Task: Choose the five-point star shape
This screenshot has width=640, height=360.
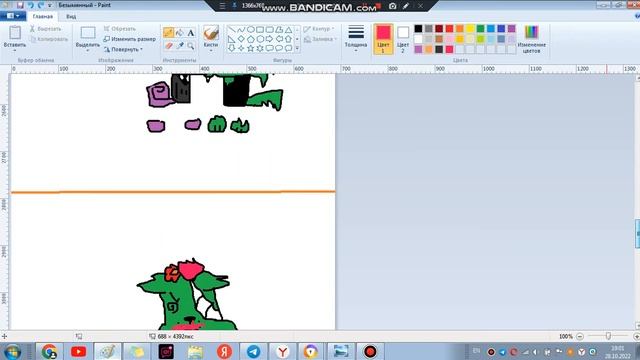Action: [x=251, y=48]
